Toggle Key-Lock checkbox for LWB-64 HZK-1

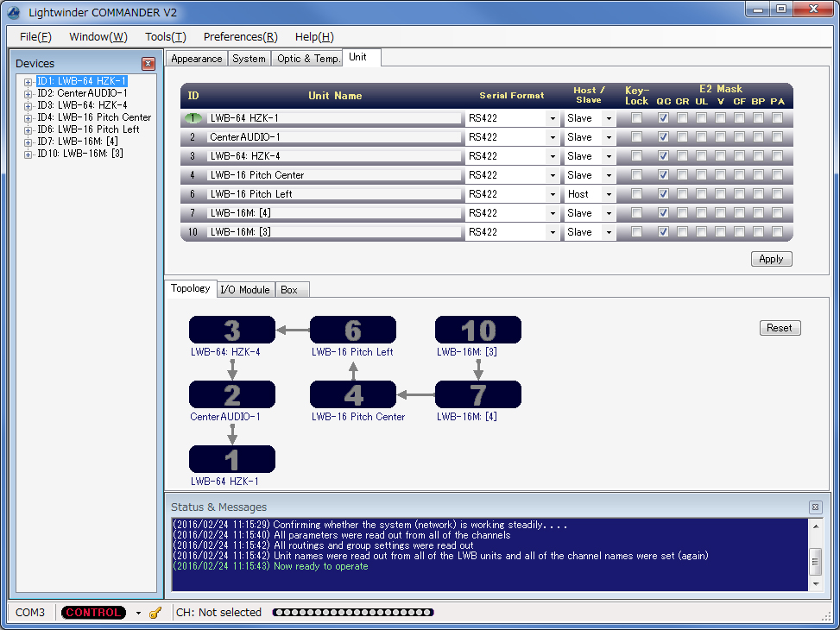coord(636,118)
